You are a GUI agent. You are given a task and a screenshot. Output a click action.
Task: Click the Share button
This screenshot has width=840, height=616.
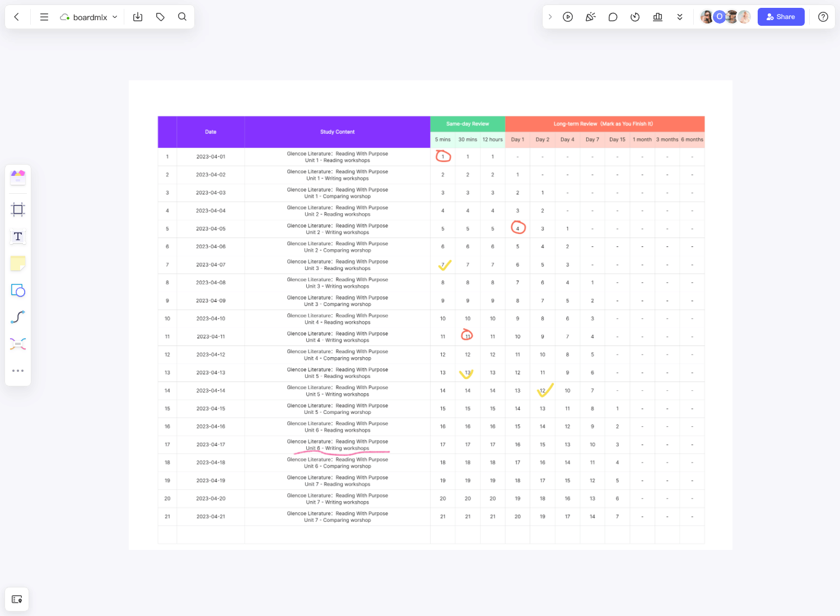(x=781, y=17)
